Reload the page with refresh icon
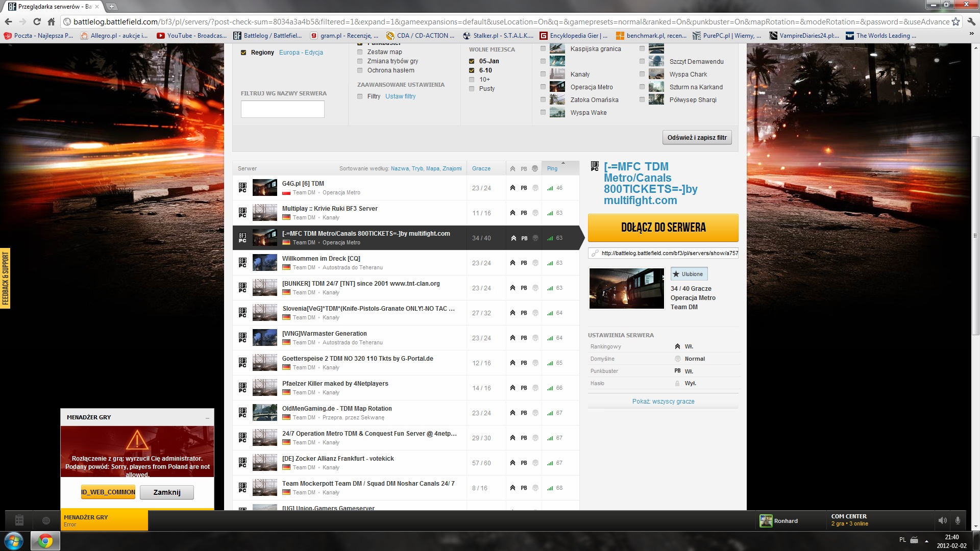980x551 pixels. (37, 21)
